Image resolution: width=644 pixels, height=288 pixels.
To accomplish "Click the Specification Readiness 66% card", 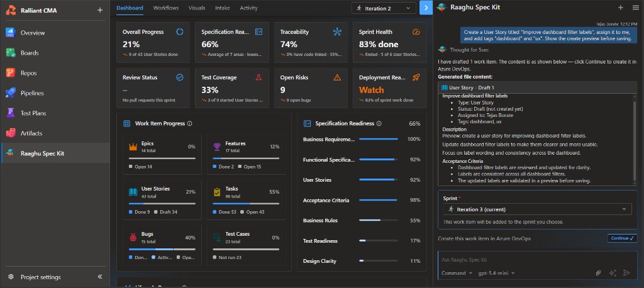I will (231, 42).
